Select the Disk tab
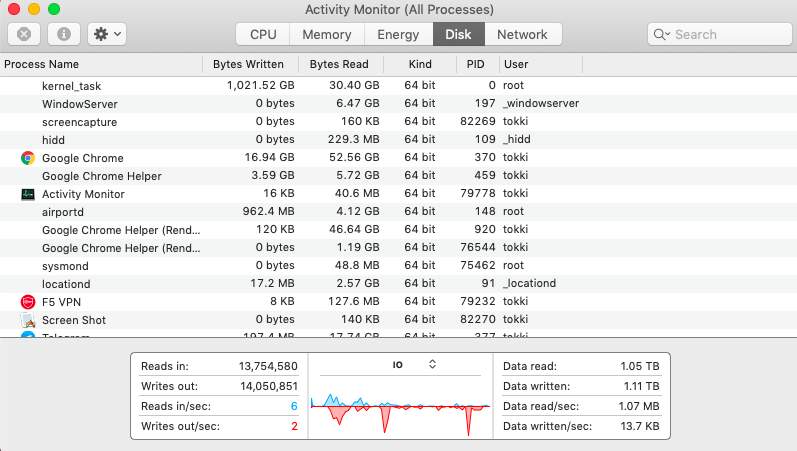 pos(458,34)
